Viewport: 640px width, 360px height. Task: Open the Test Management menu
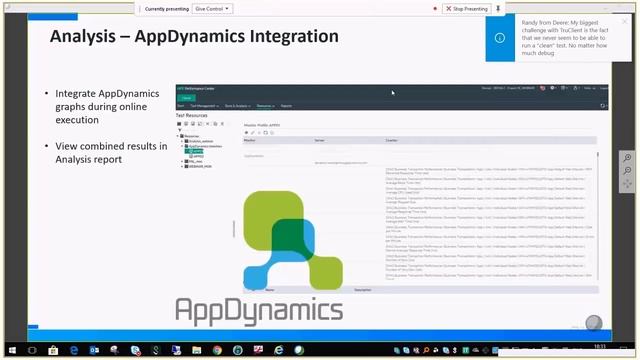click(204, 106)
